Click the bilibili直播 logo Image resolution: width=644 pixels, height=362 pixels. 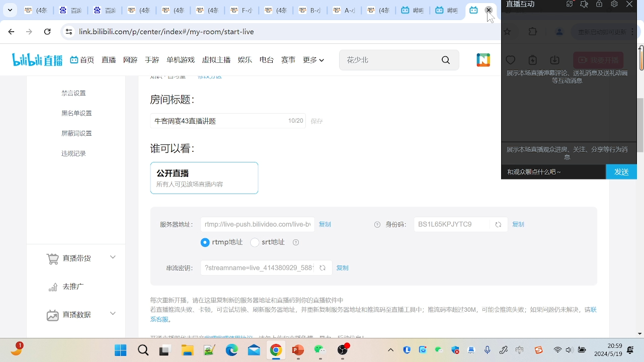point(37,60)
